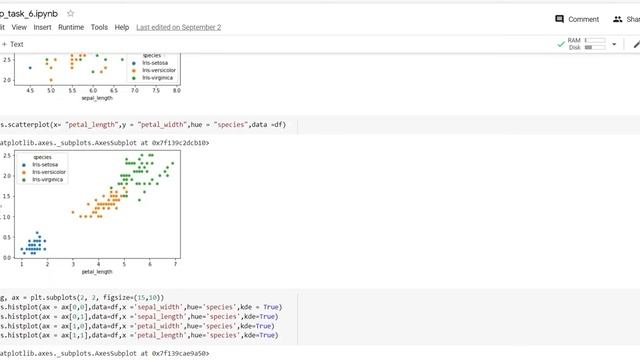Click the connected checkmark icon
640x360 pixels.
(561, 44)
